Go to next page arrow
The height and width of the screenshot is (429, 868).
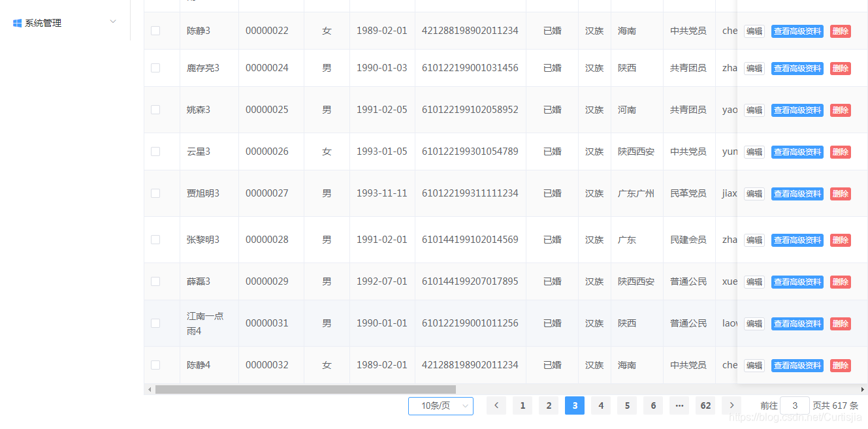731,405
